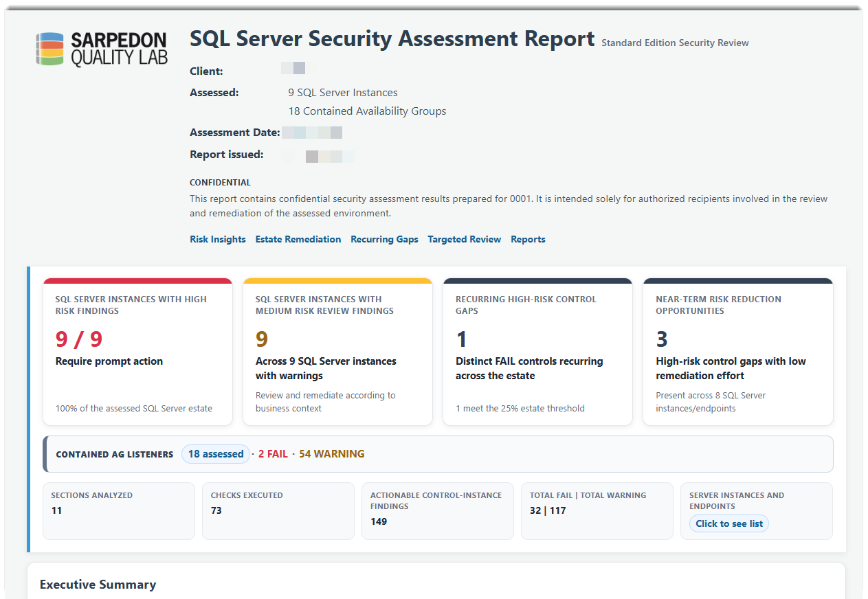
Task: Select the recurring high-risk control gaps card
Action: pyautogui.click(x=537, y=352)
